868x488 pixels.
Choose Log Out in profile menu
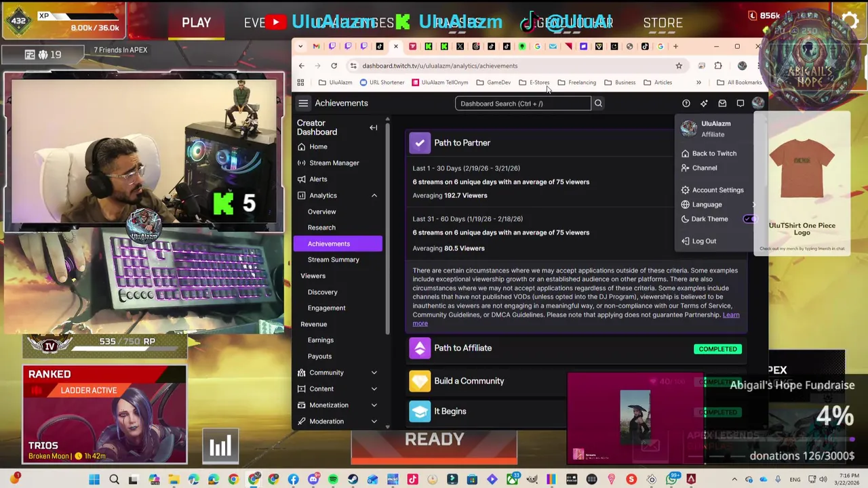pyautogui.click(x=704, y=241)
